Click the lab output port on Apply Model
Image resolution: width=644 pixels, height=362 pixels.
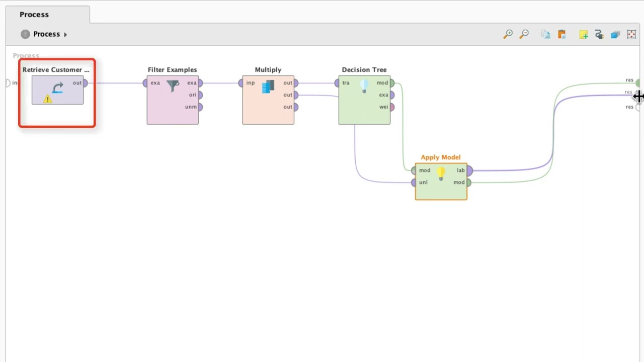469,171
